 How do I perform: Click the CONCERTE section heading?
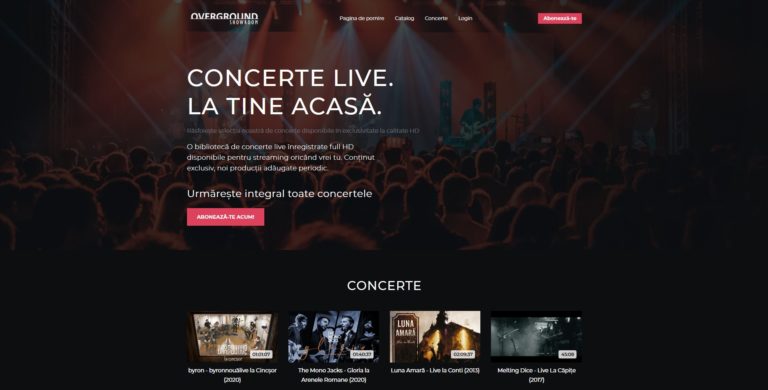[384, 286]
